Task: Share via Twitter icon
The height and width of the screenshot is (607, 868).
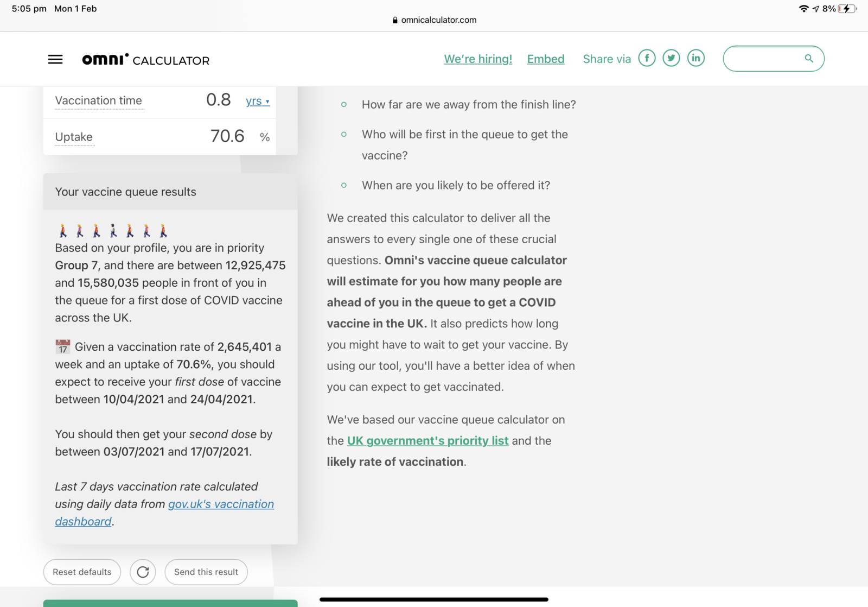Action: point(671,58)
